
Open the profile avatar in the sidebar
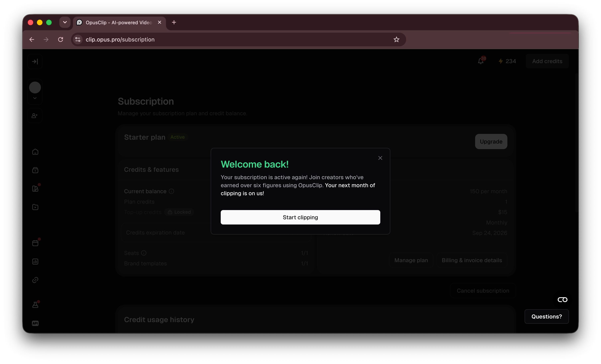[x=35, y=88]
